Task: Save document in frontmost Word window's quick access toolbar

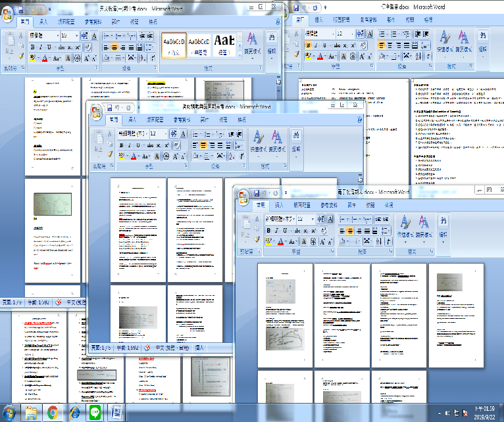Action: tap(257, 193)
